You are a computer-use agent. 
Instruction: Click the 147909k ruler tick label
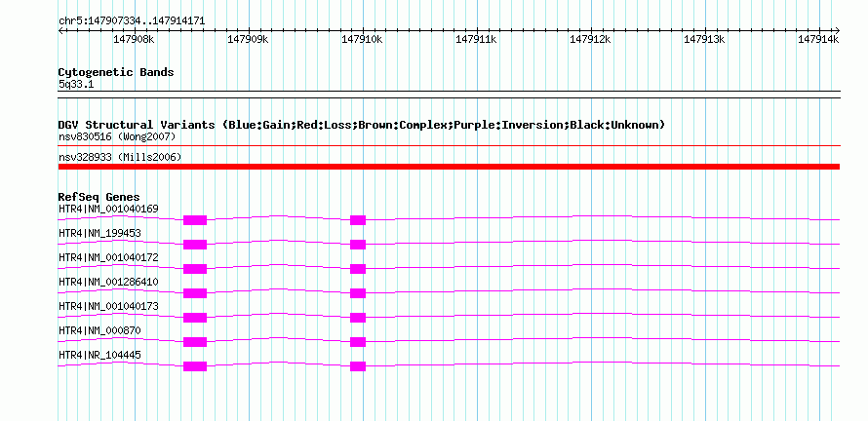tap(248, 39)
